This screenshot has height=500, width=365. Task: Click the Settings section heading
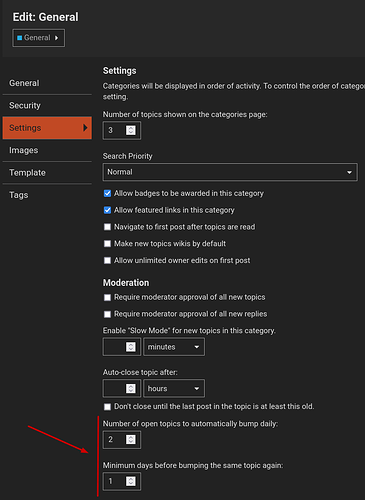[x=119, y=71]
